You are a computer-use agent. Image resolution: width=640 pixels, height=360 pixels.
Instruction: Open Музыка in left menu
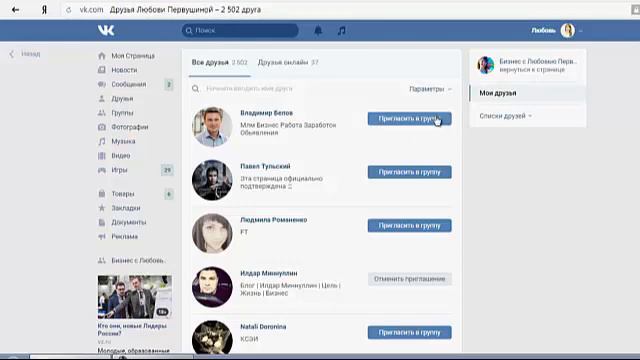pos(123,142)
